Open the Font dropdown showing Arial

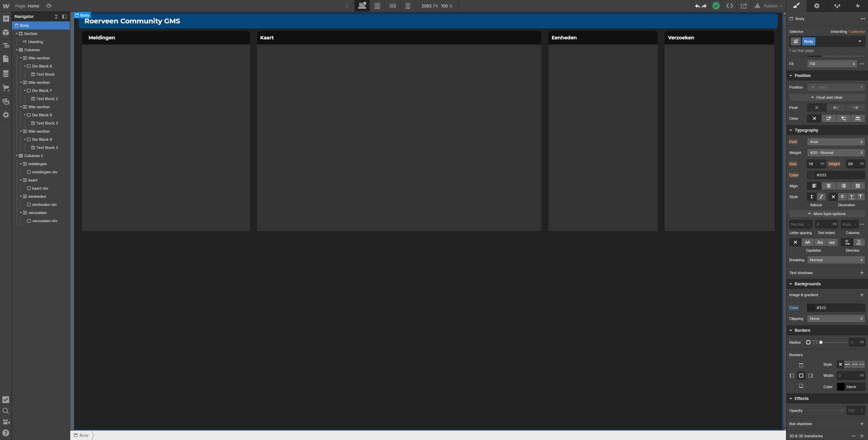click(x=836, y=142)
